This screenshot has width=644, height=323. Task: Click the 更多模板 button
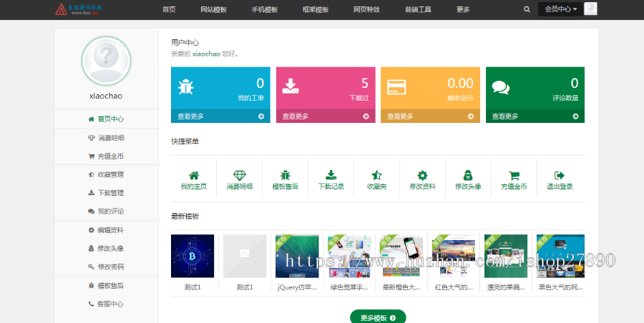point(378,318)
